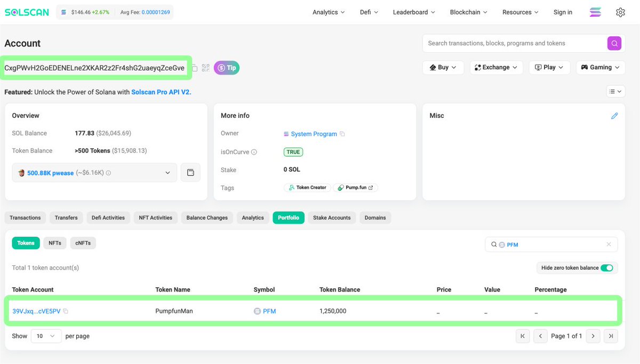Open the Play dropdown

click(549, 68)
